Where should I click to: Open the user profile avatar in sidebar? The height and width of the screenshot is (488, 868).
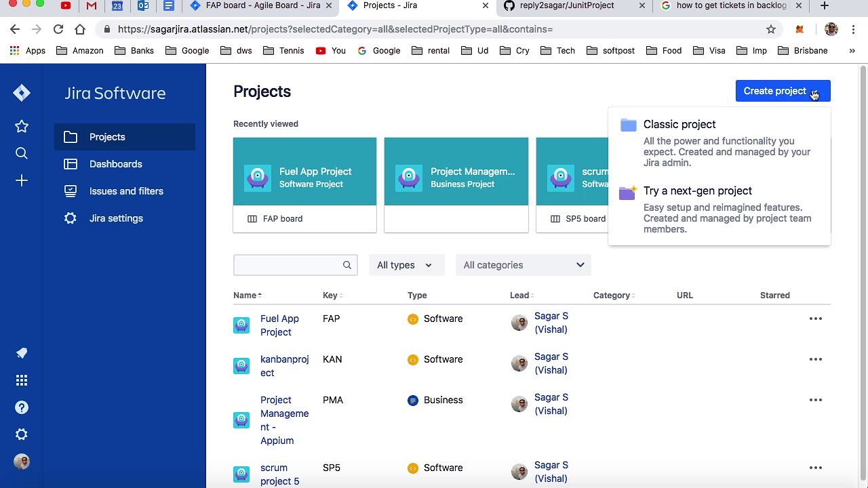click(22, 462)
